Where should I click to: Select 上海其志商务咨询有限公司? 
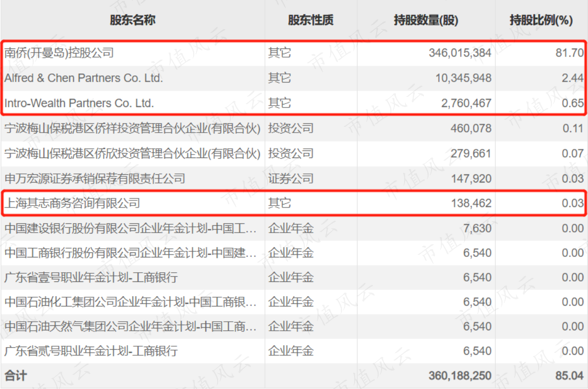pos(72,203)
